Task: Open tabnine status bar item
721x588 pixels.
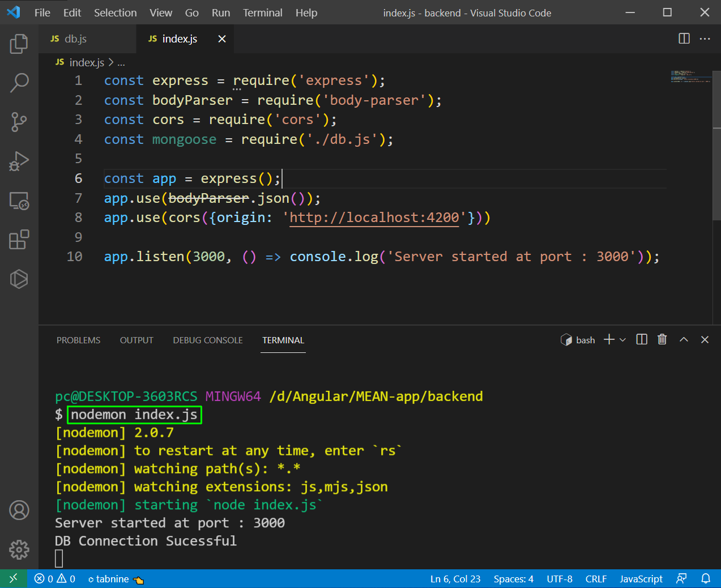Action: [116, 578]
